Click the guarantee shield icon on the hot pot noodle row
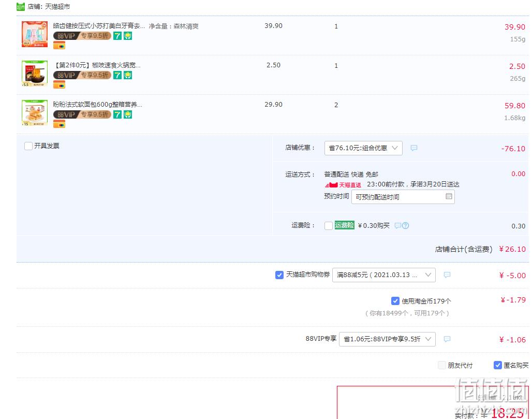This screenshot has width=532, height=419. 128,75
